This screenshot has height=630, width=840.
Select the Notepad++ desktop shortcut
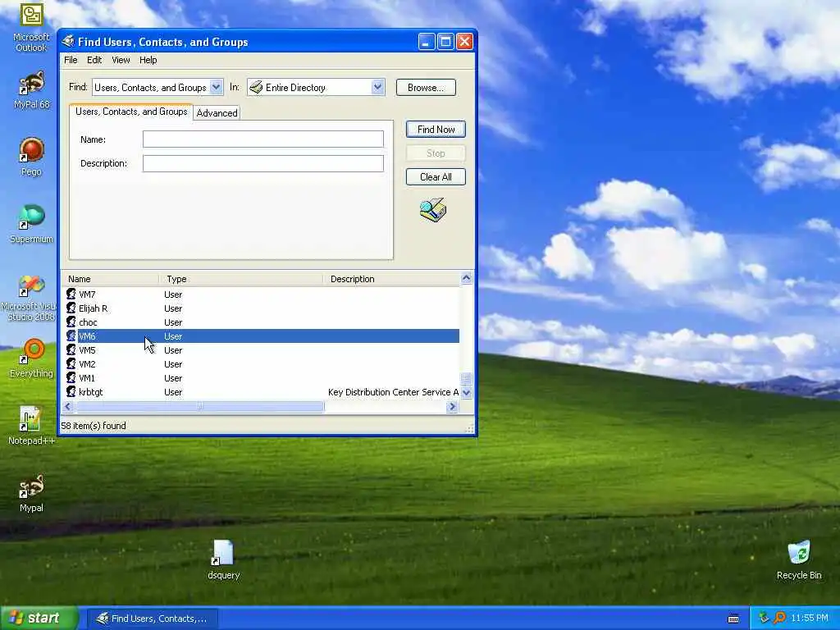click(x=31, y=426)
